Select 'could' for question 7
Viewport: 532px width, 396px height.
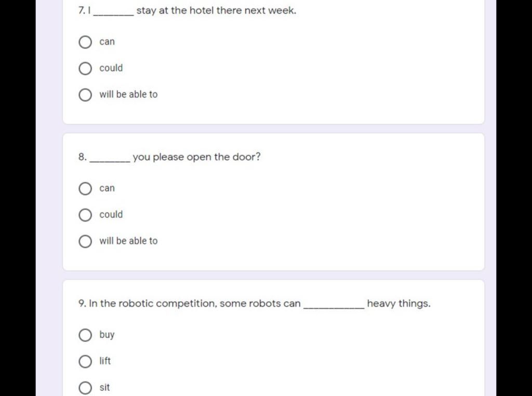[x=85, y=69]
